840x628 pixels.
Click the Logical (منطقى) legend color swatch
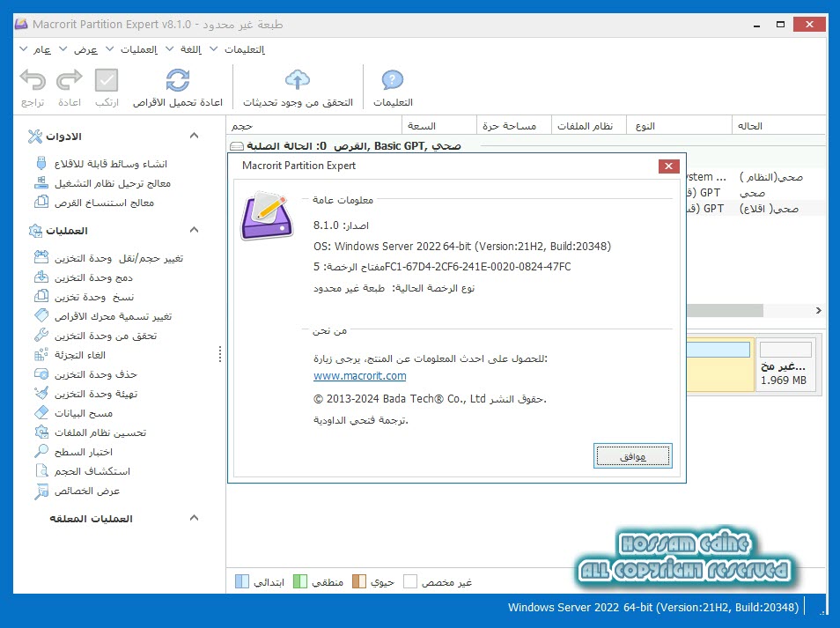[x=300, y=581]
